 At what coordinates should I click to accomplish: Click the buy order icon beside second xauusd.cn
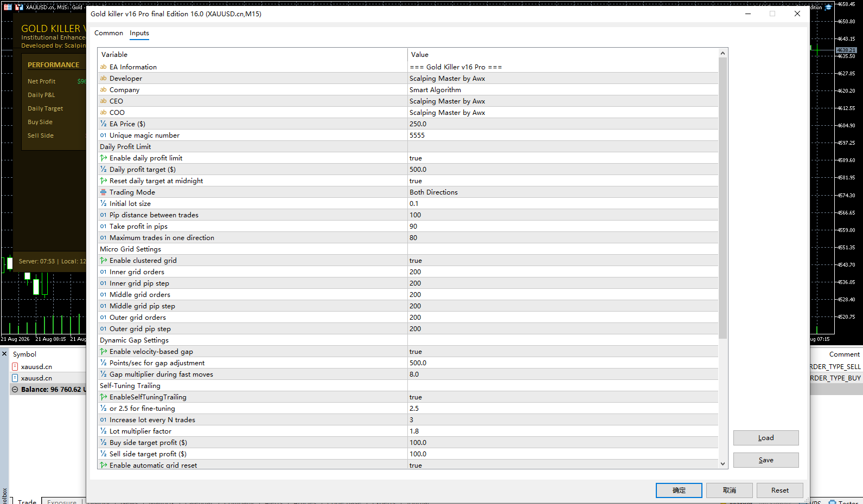click(15, 378)
